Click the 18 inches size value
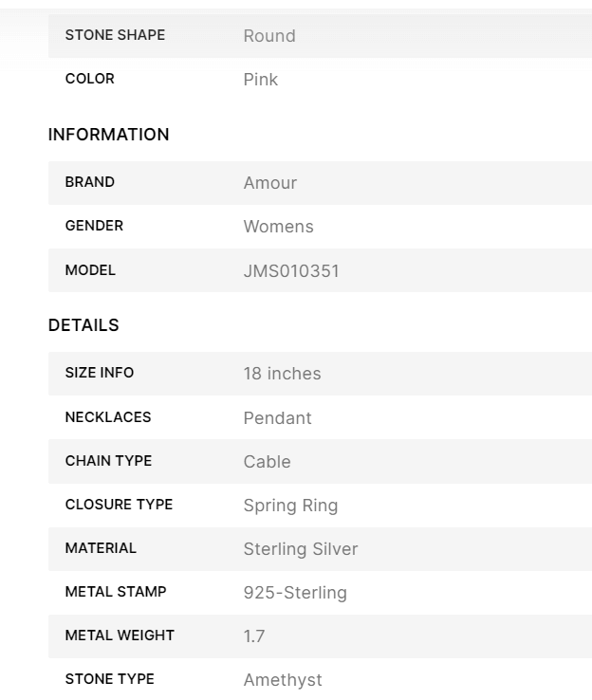 coord(282,374)
